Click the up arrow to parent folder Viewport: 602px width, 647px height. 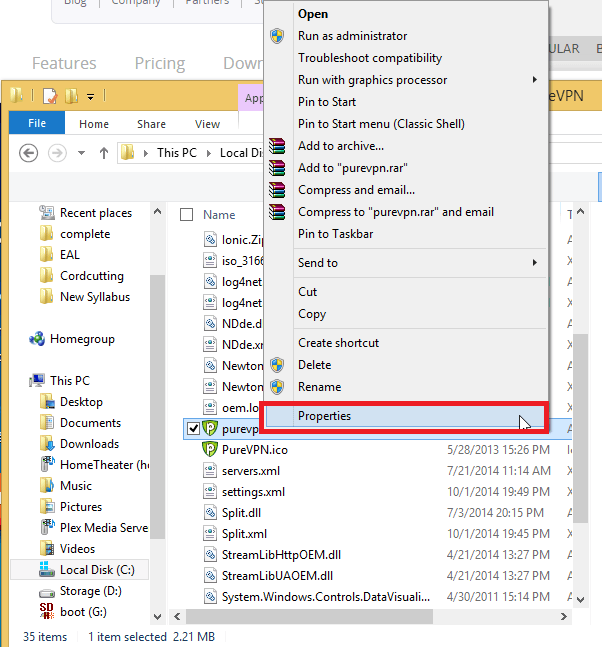tap(103, 153)
